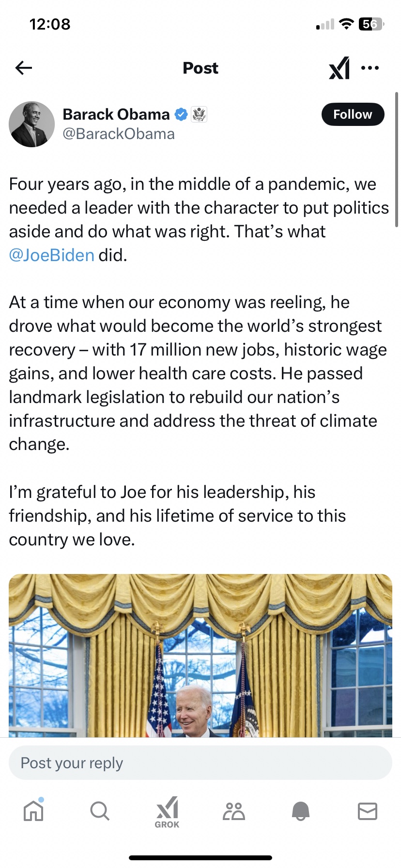
Task: Go to the Home tab
Action: (x=33, y=810)
